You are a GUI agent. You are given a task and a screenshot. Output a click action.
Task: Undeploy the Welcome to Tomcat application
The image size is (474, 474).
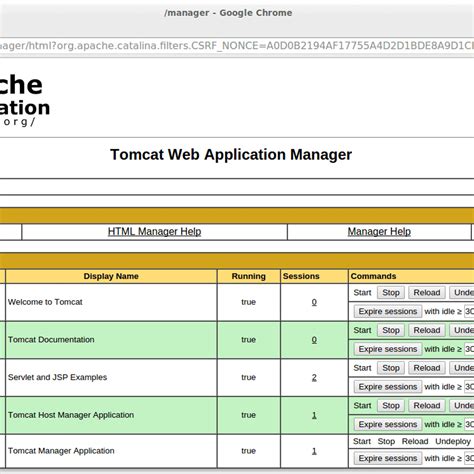tap(462, 293)
